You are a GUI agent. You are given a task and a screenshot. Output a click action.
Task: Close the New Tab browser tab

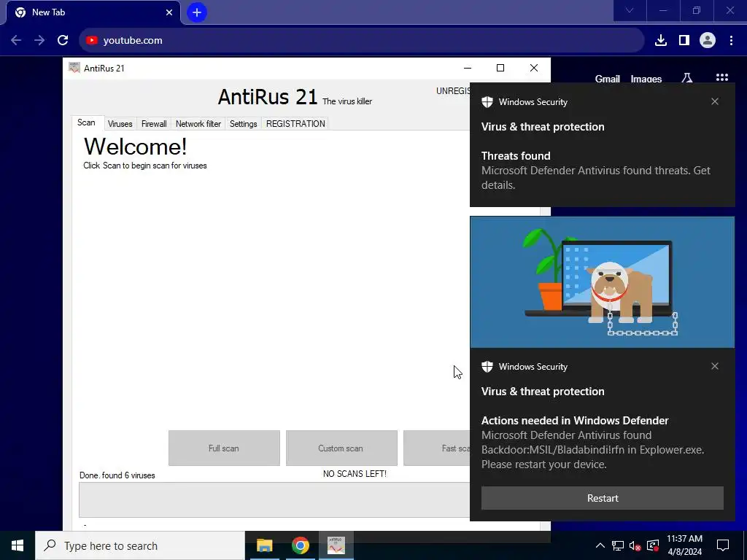point(169,12)
